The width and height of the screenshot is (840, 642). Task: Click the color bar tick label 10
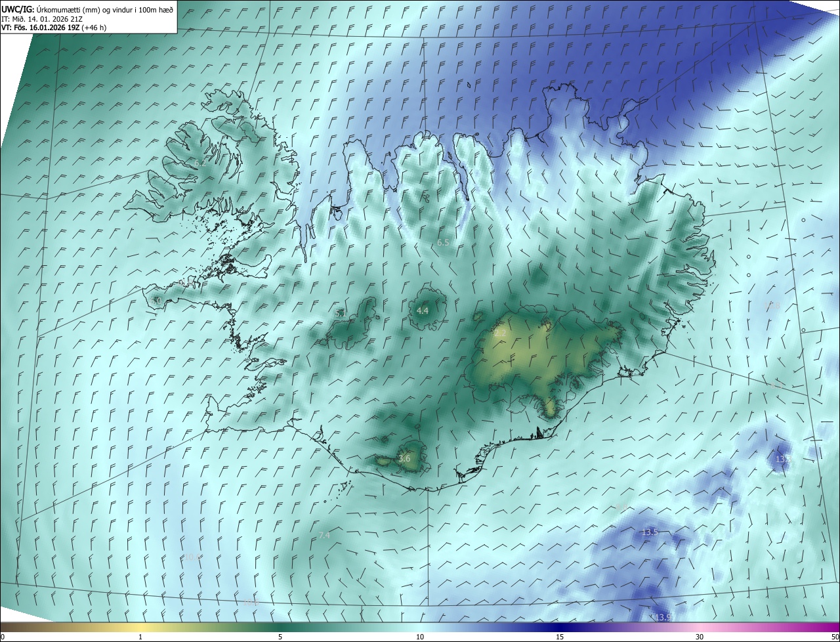[420, 637]
